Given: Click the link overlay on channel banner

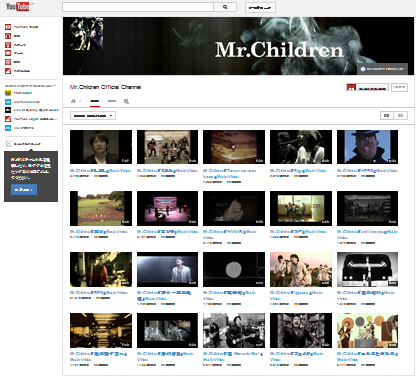Looking at the screenshot, I should coord(383,69).
